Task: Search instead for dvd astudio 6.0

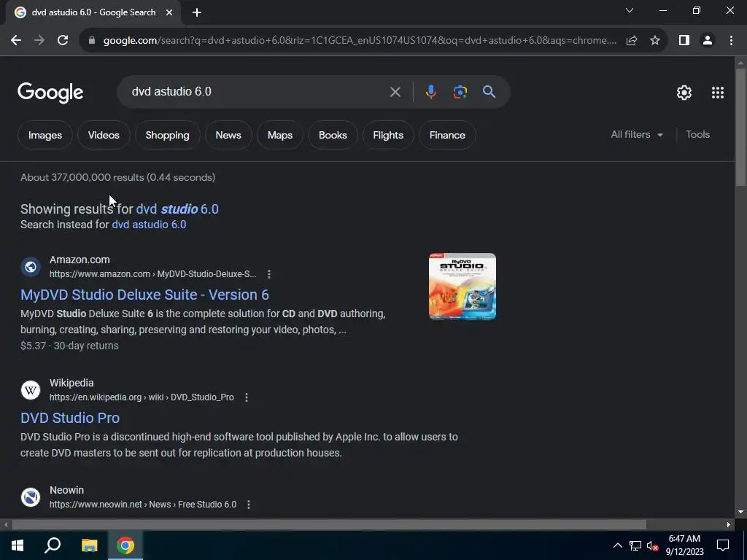Action: (149, 225)
